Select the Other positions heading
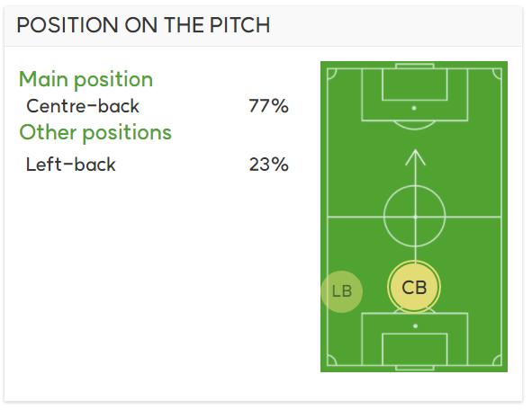This screenshot has width=532, height=410. pos(95,132)
